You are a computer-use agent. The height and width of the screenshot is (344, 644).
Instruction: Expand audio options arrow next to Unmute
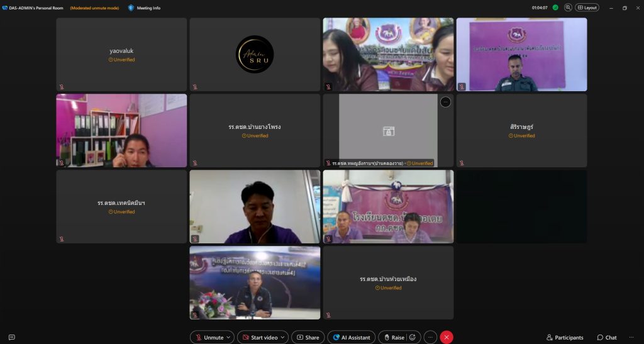228,338
